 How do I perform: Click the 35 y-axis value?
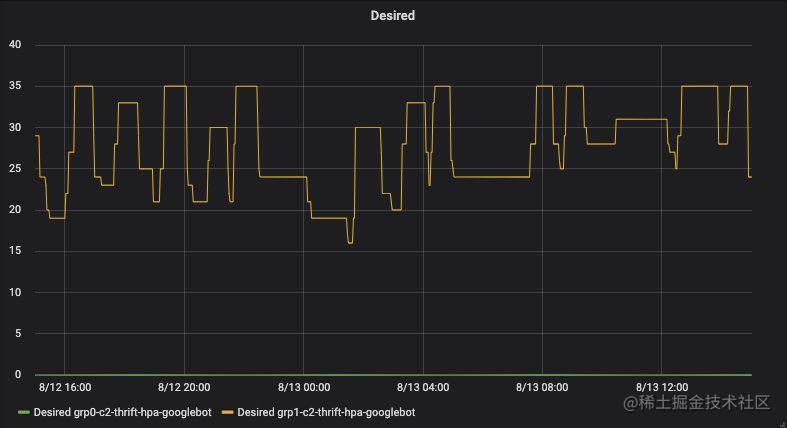pyautogui.click(x=15, y=86)
